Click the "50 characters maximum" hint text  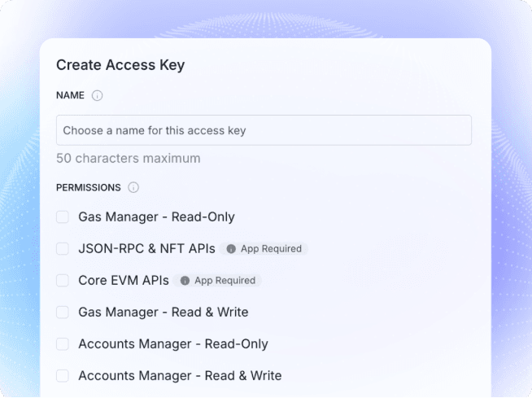coord(129,158)
